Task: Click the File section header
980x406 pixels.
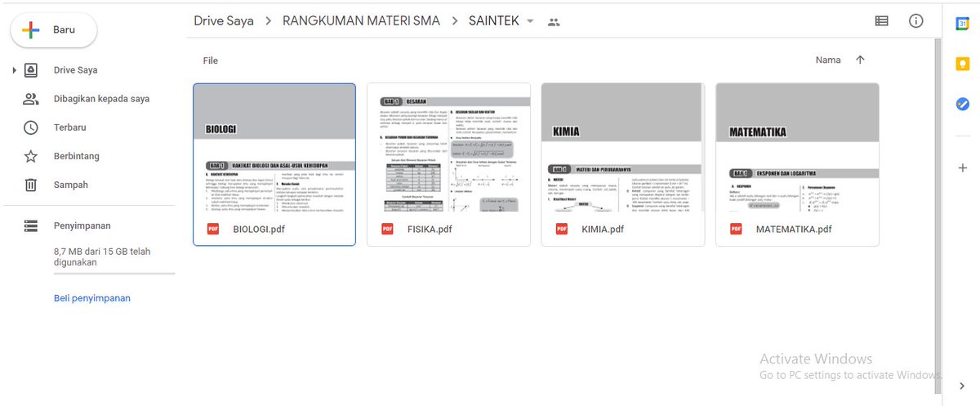Action: [211, 60]
